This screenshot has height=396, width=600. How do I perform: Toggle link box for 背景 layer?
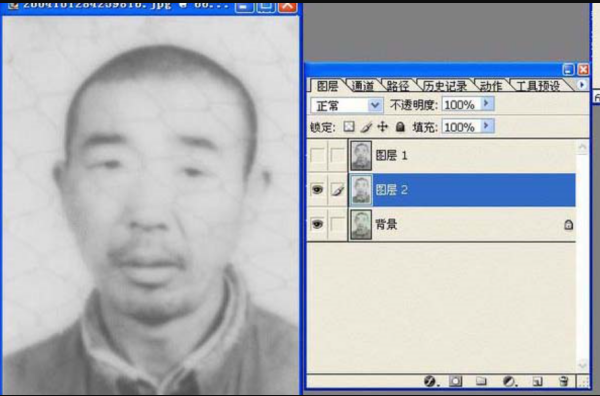[338, 224]
